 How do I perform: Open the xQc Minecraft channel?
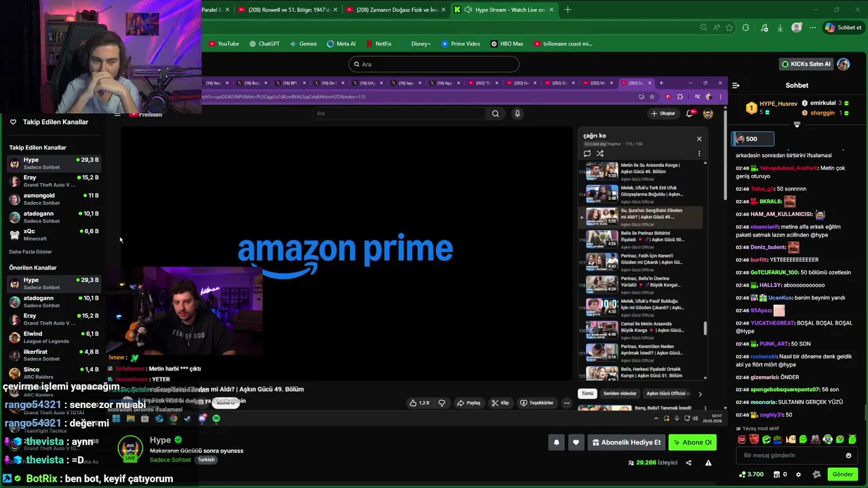click(54, 235)
